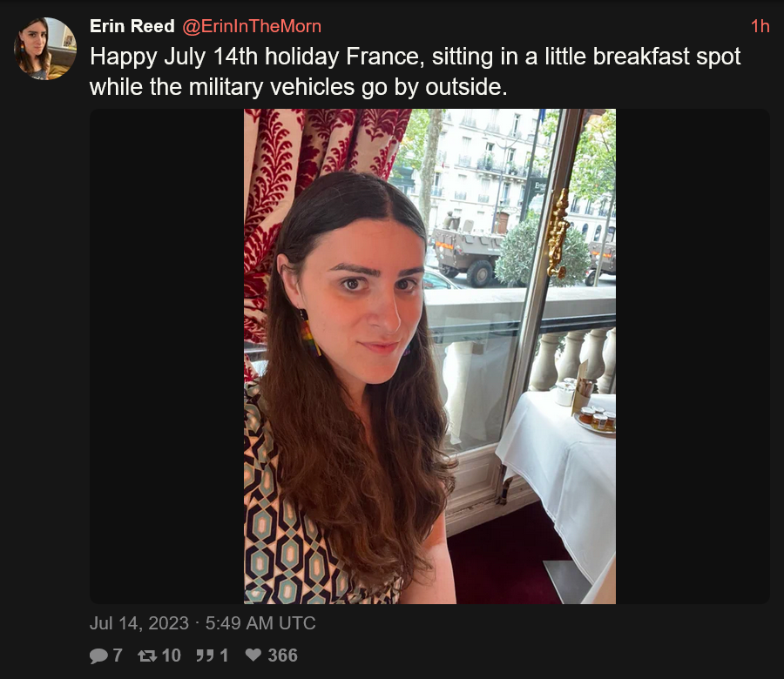
Task: Click the quote count 1
Action: 224,655
